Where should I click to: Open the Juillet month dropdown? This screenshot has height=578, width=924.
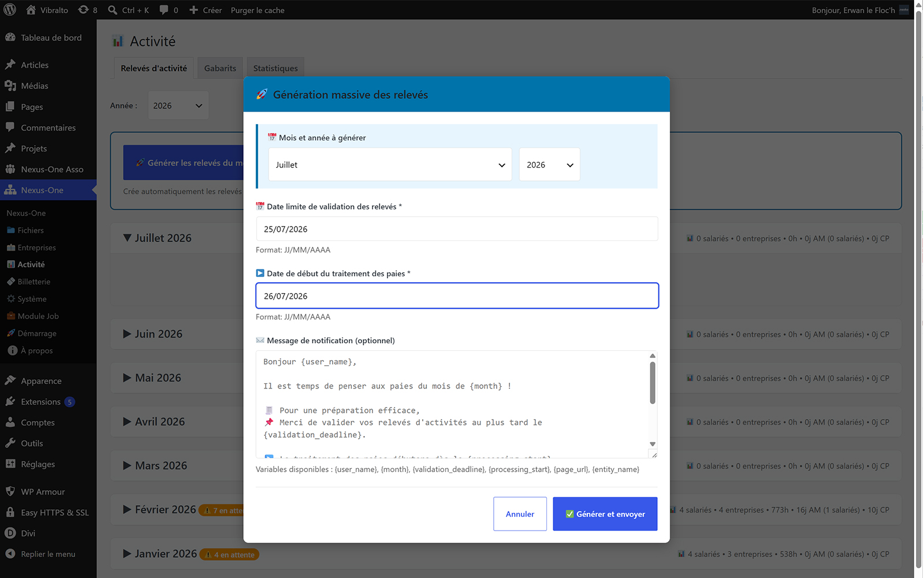click(390, 165)
